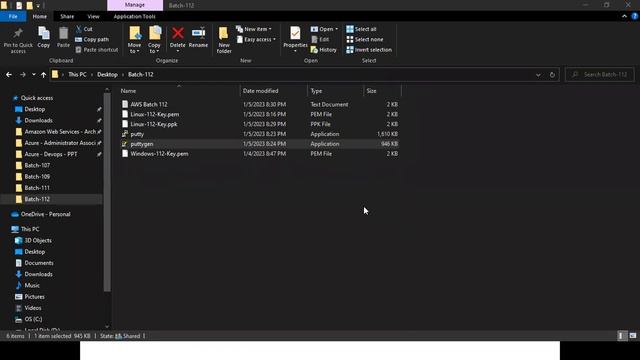640x360 pixels.
Task: Click Edit in the Open group
Action: (320, 40)
